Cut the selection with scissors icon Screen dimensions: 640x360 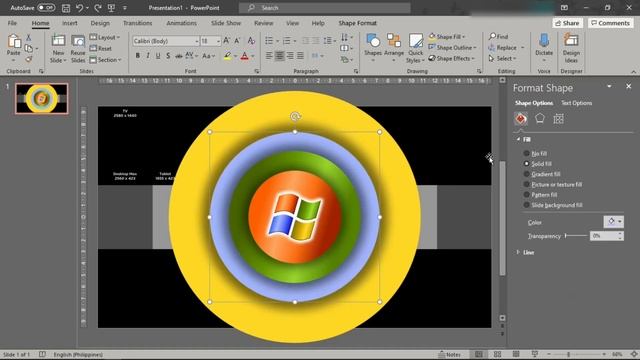29,38
